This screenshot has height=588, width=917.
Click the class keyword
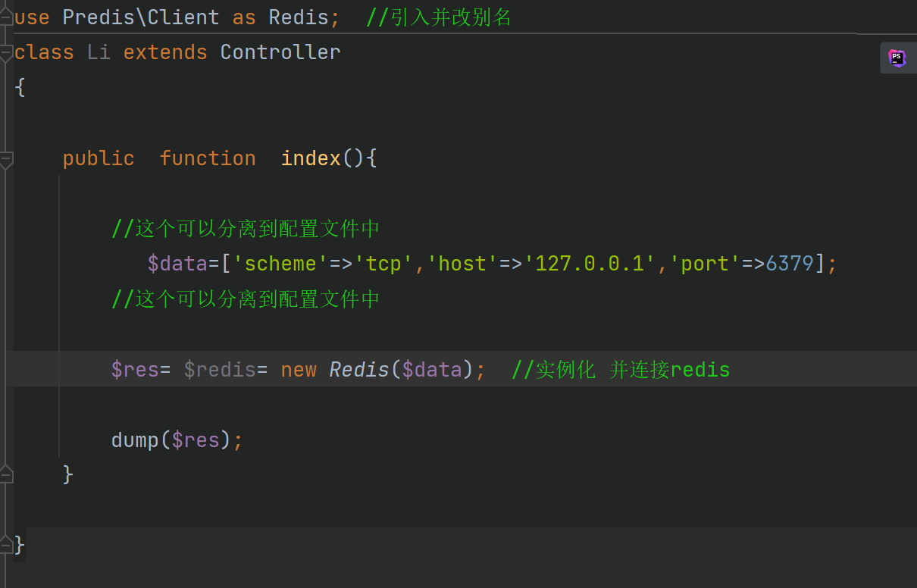pos(44,52)
